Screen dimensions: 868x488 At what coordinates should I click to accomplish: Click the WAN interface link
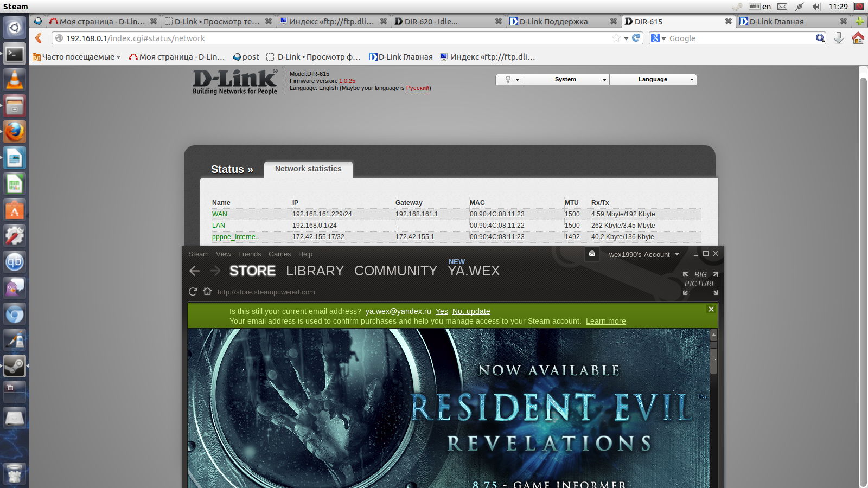(220, 214)
